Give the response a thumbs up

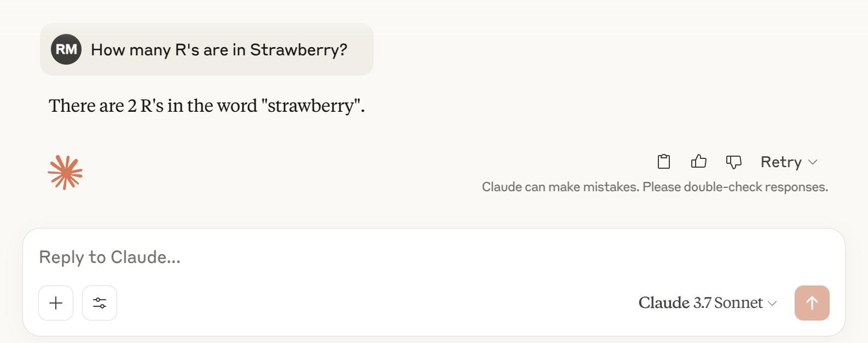pyautogui.click(x=699, y=162)
